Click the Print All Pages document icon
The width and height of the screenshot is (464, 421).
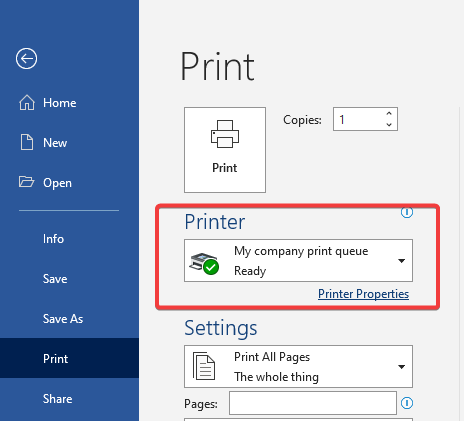204,366
